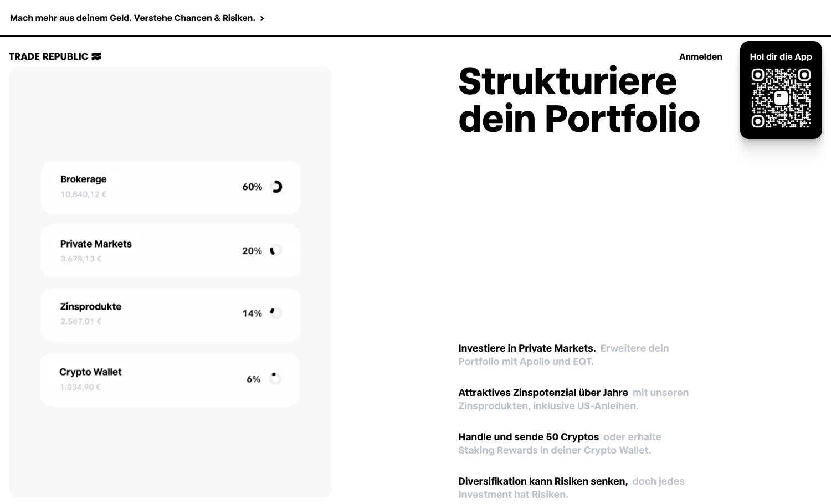Click grey text 'Zinsprodukten, inklusive US-Anleihen.'
Viewport: 831px width, 504px height.
[548, 406]
